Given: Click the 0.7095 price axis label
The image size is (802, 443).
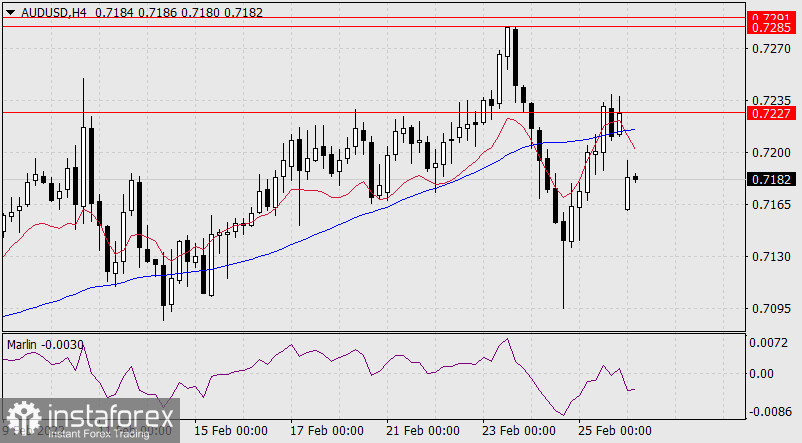Looking at the screenshot, I should 771,309.
